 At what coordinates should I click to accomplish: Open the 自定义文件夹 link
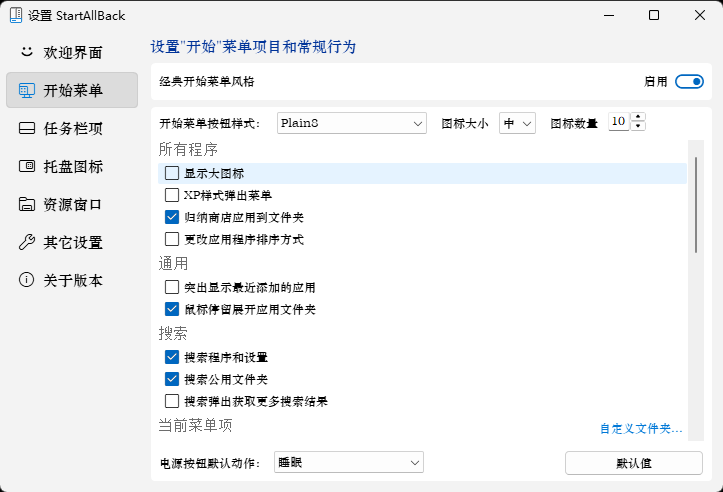coord(641,428)
